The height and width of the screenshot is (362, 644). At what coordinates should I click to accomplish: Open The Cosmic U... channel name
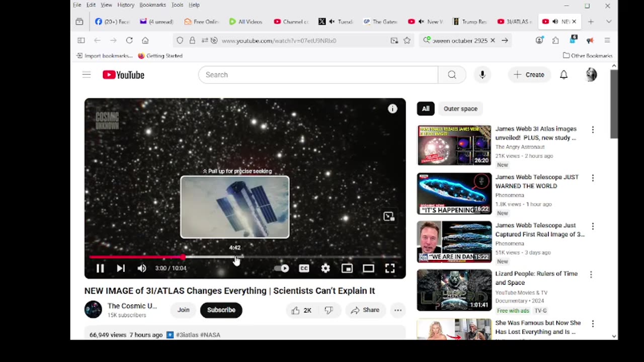(x=132, y=306)
